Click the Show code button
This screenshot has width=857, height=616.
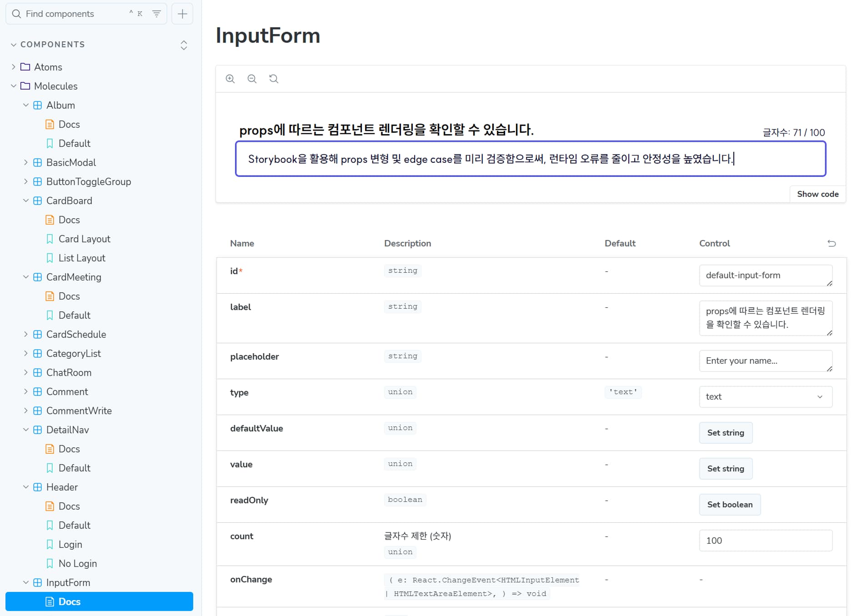tap(817, 194)
